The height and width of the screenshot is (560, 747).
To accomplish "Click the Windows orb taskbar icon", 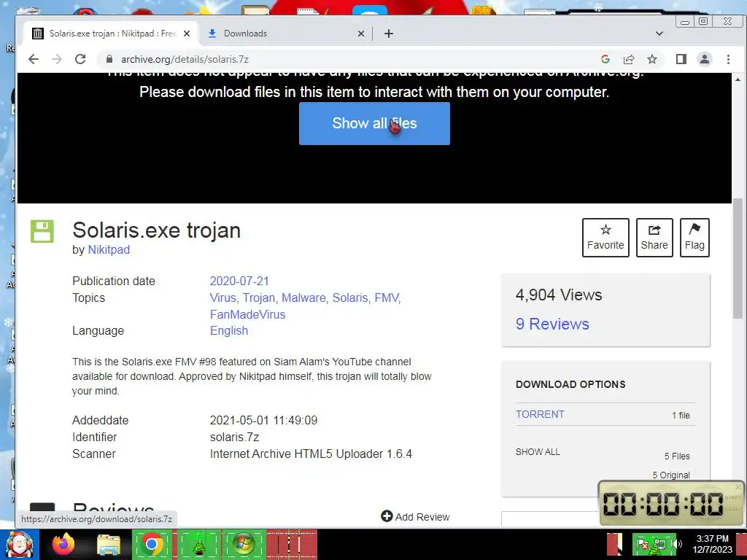I will pyautogui.click(x=244, y=544).
